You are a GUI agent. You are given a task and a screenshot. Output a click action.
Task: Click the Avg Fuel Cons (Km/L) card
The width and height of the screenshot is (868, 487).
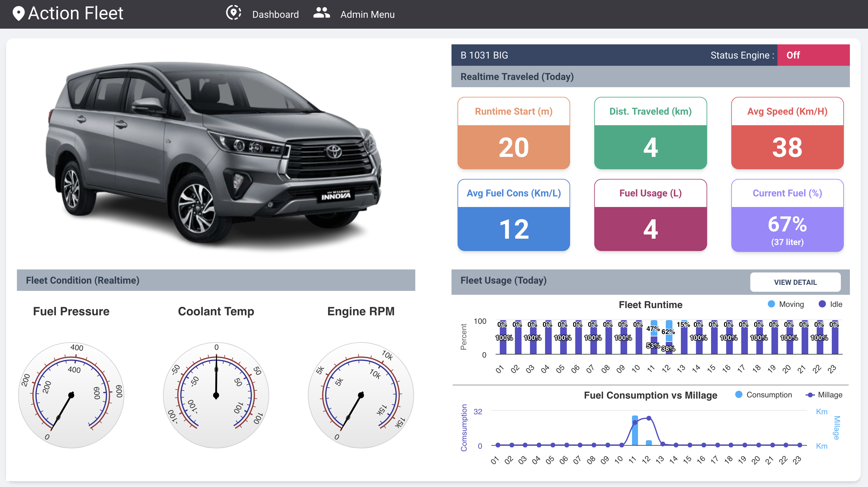coord(513,215)
